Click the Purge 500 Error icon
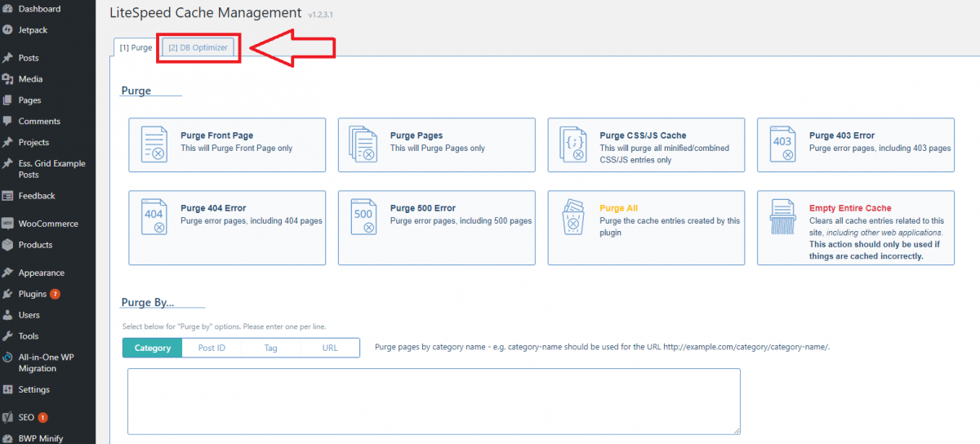980x444 pixels. coord(363,218)
